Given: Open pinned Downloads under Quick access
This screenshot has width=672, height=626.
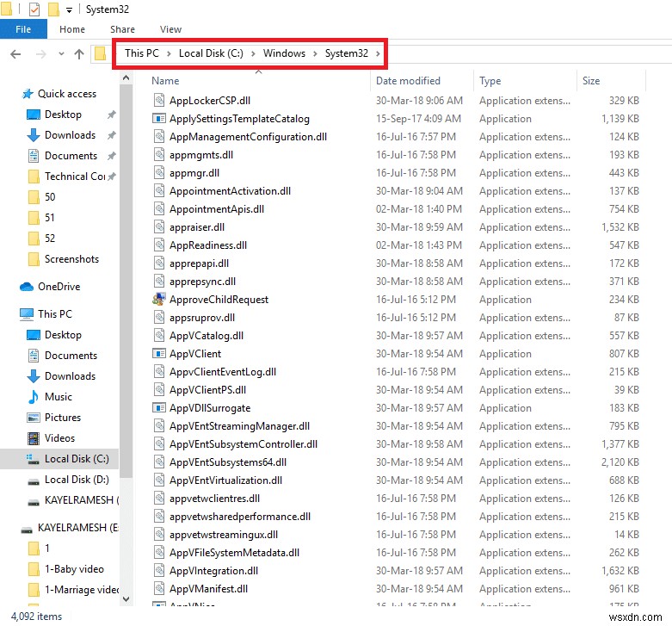Looking at the screenshot, I should pyautogui.click(x=70, y=135).
